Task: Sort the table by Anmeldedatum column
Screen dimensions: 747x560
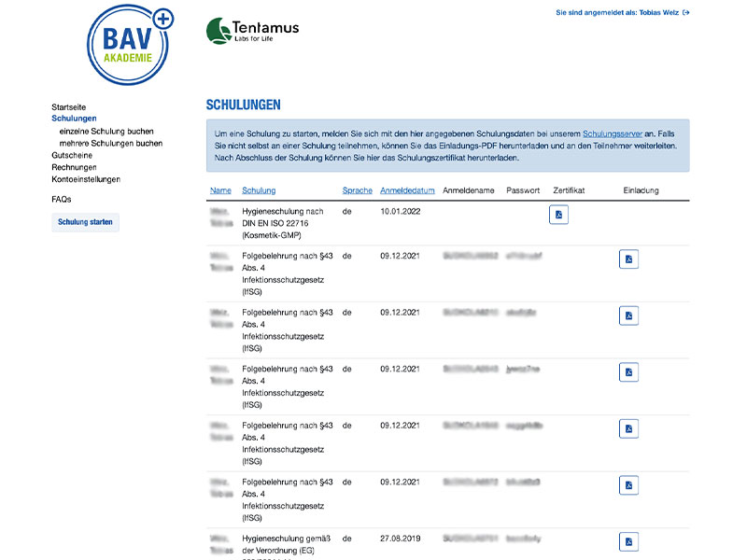Action: pyautogui.click(x=407, y=190)
